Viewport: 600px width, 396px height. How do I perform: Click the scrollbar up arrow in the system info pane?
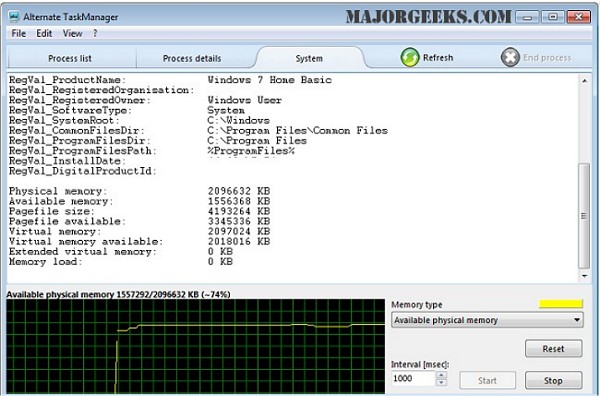[584, 80]
